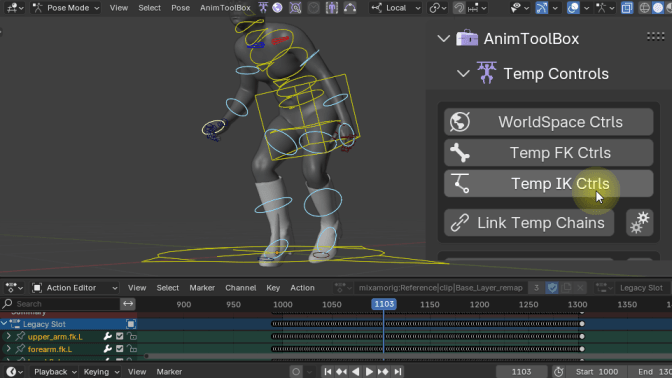
Task: Toggle snapping magnet in header
Action: point(459,8)
